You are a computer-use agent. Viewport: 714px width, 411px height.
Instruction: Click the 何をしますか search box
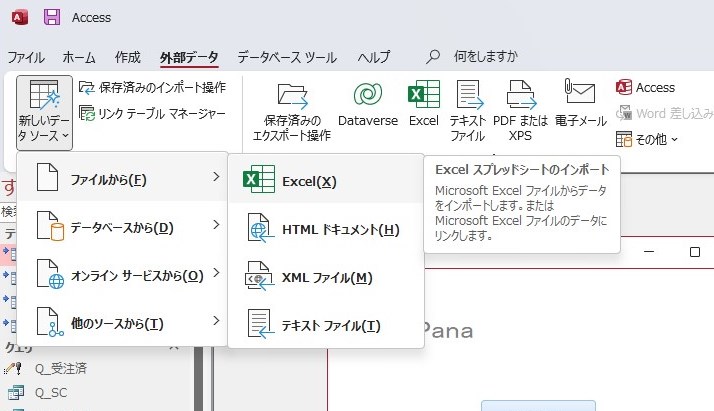click(x=485, y=56)
